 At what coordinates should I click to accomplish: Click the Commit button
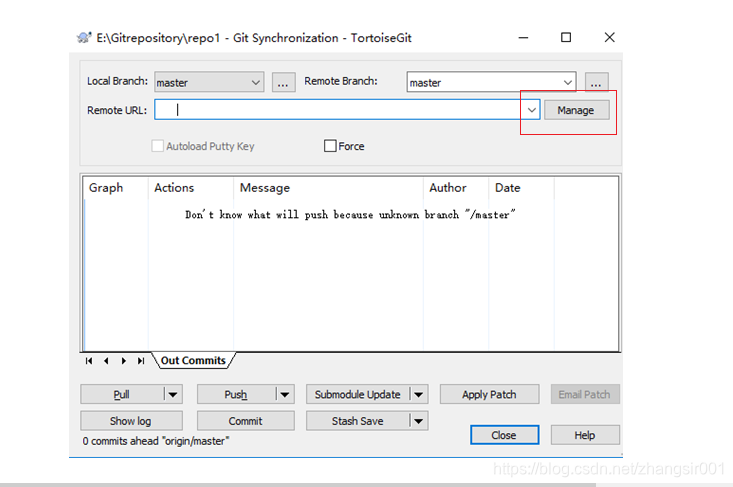tap(245, 421)
